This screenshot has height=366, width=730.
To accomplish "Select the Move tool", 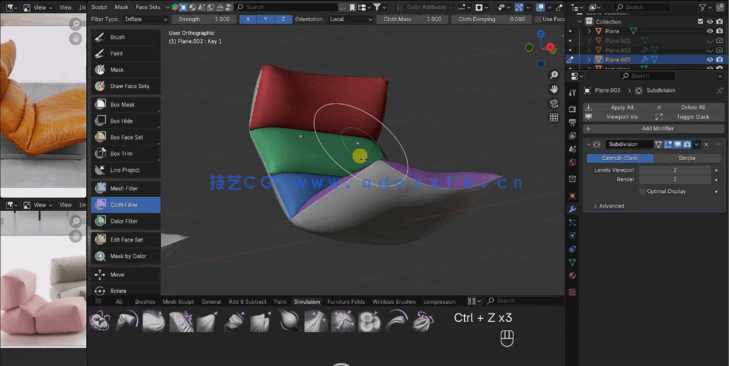I will point(126,274).
